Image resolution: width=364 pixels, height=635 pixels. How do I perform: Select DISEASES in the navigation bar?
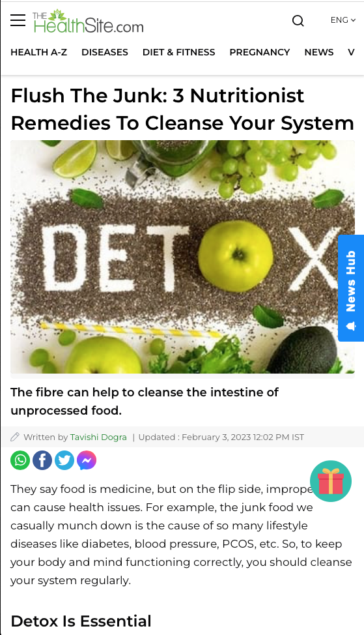click(x=105, y=52)
